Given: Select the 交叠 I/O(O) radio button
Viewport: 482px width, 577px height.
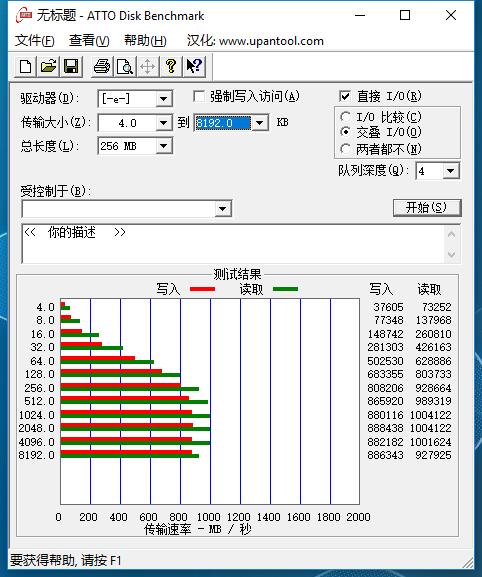Looking at the screenshot, I should click(x=345, y=131).
